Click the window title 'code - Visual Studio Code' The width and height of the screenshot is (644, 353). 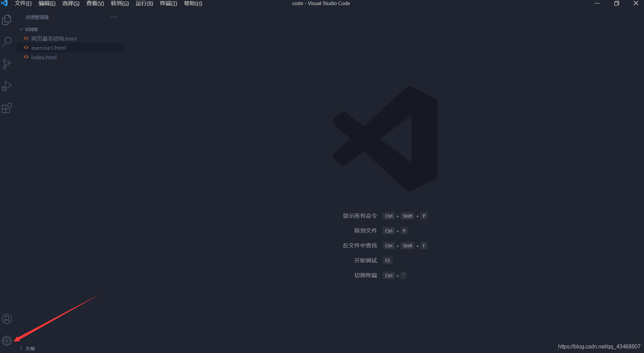(x=321, y=3)
